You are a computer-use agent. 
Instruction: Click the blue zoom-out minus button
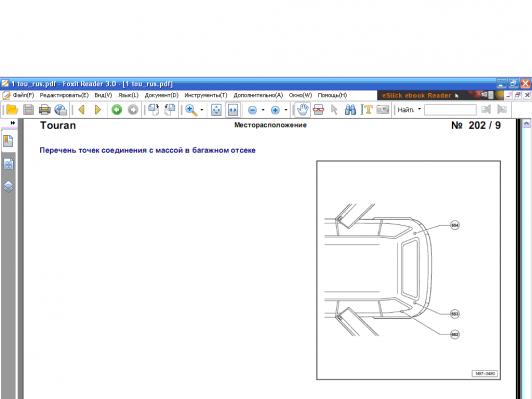click(252, 110)
